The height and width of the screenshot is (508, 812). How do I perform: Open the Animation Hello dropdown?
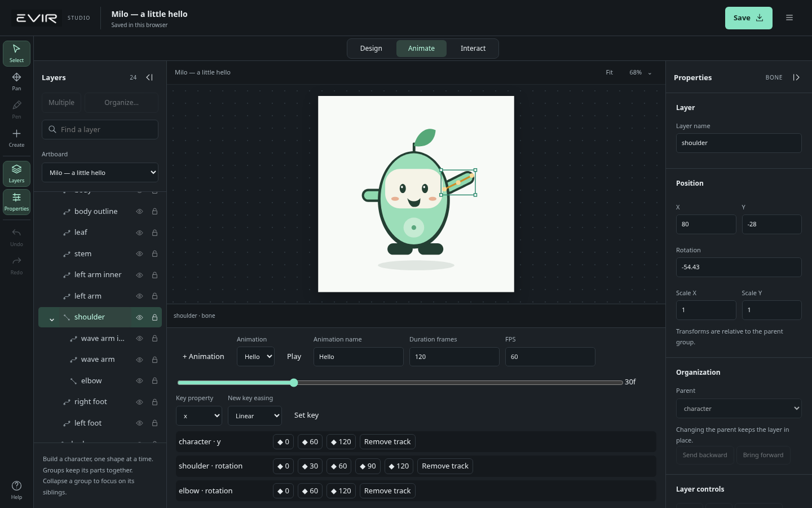255,357
